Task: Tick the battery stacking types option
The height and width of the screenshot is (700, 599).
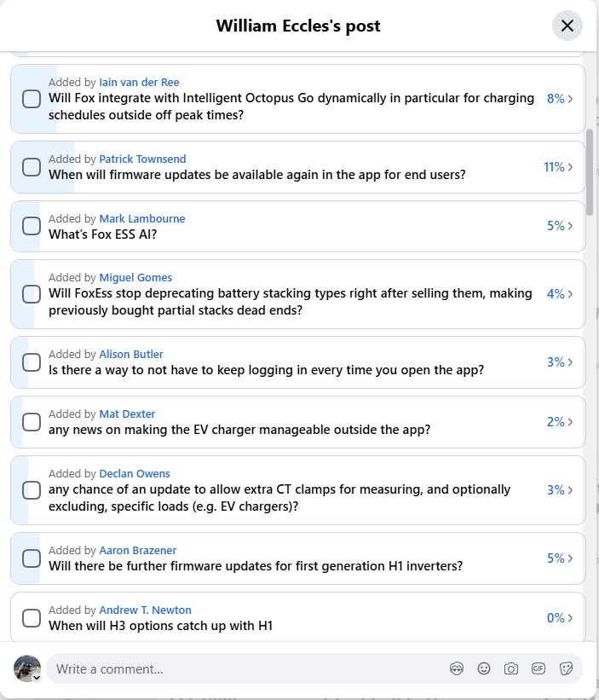Action: tap(32, 294)
